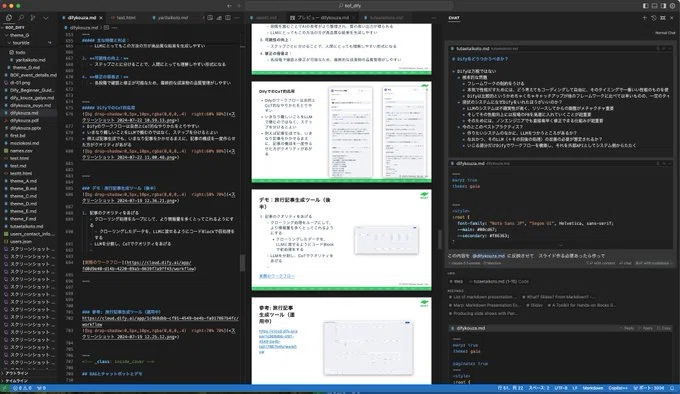Follow the 実際のワークフロー link in preview
Screen dimensions: 680x394
coord(276,276)
